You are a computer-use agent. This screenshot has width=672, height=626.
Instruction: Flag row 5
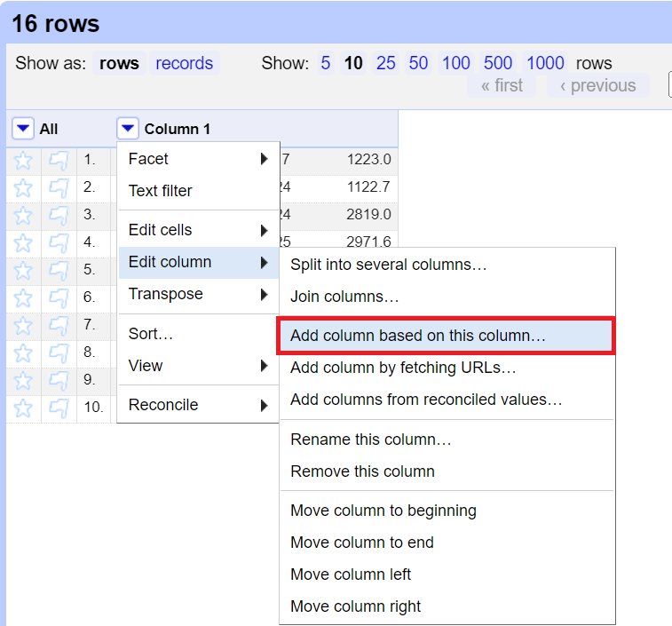[x=59, y=271]
